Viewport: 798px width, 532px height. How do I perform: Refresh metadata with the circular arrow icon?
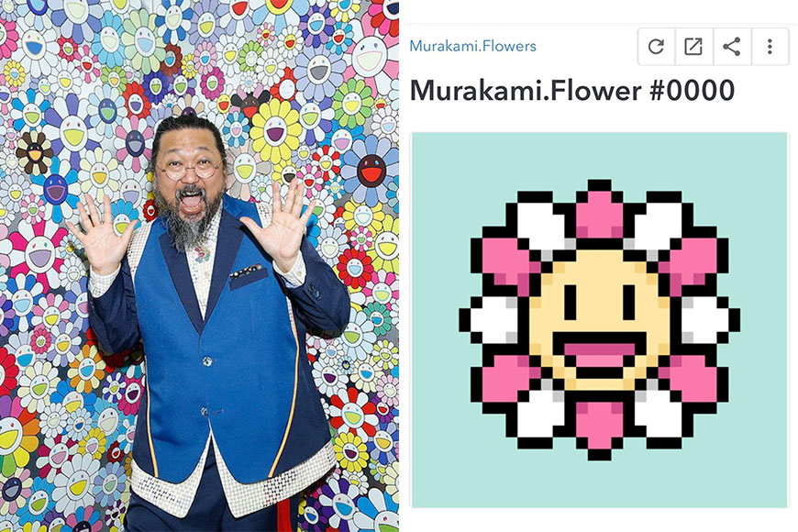click(657, 47)
